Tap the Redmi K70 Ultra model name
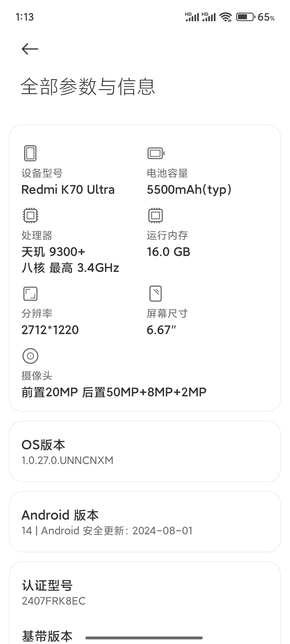The width and height of the screenshot is (290, 644). click(x=68, y=189)
